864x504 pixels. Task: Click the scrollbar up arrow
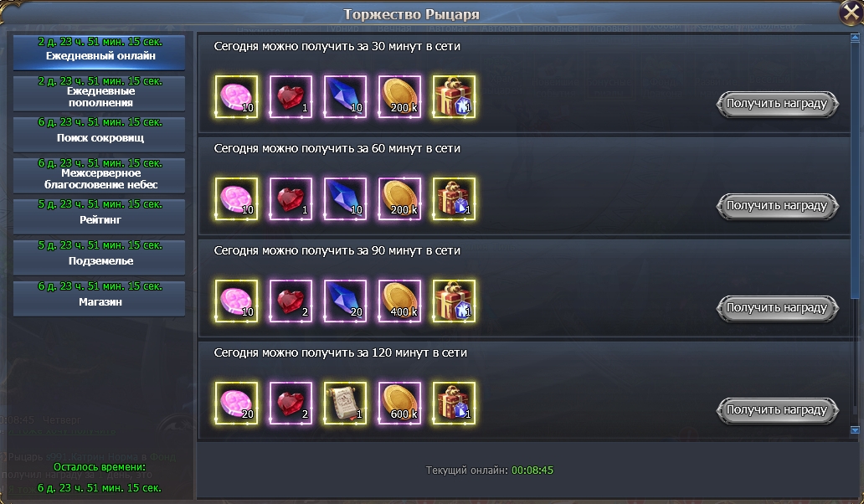click(855, 38)
